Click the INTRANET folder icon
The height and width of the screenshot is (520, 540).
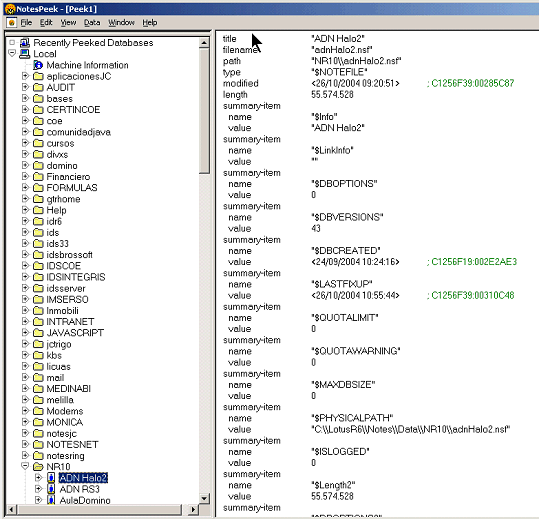tap(38, 322)
